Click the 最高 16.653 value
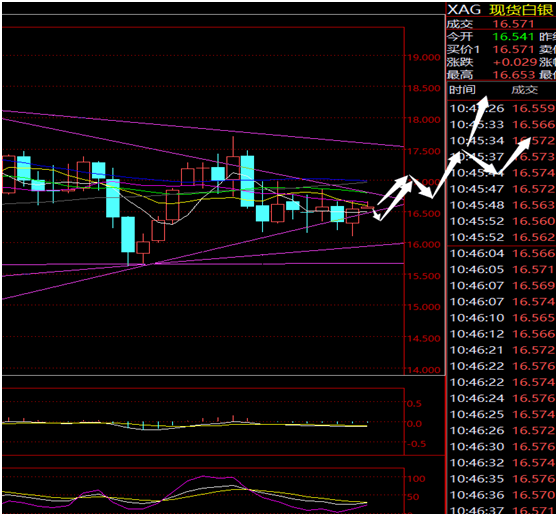This screenshot has height=516, width=558. pos(514,75)
